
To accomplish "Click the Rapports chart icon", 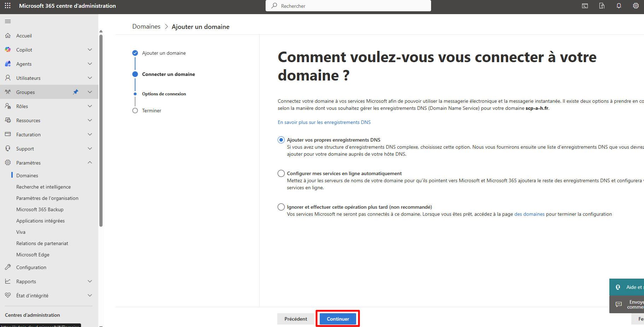I will [8, 281].
